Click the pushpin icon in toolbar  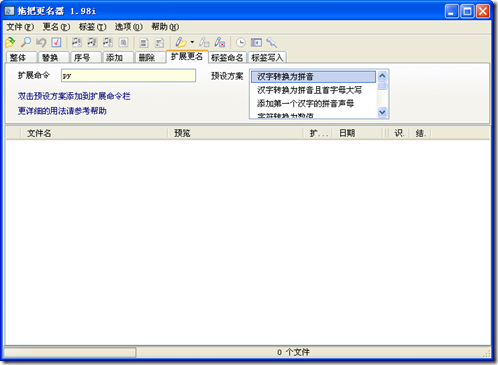[272, 42]
